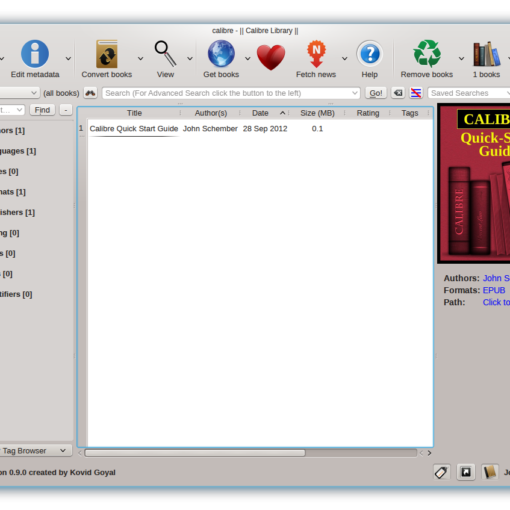This screenshot has height=510, width=510.
Task: Expand the tag browser item ending "ors [1]"
Action: coord(12,131)
